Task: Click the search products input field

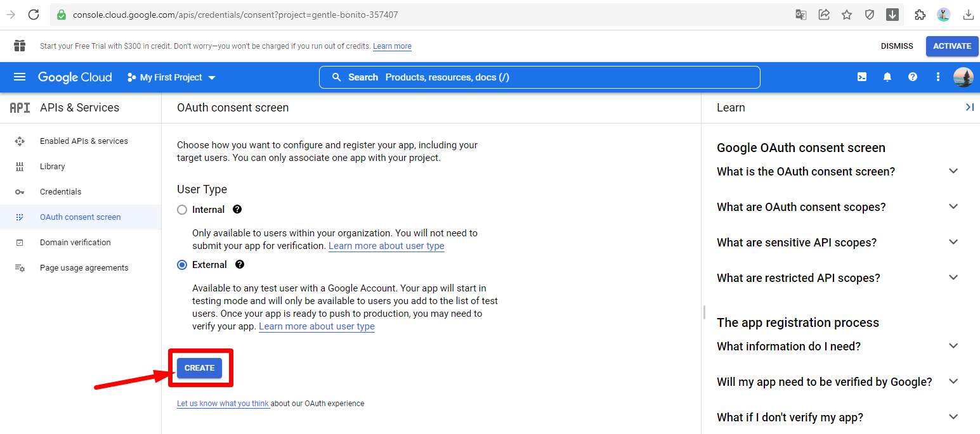Action: point(539,77)
